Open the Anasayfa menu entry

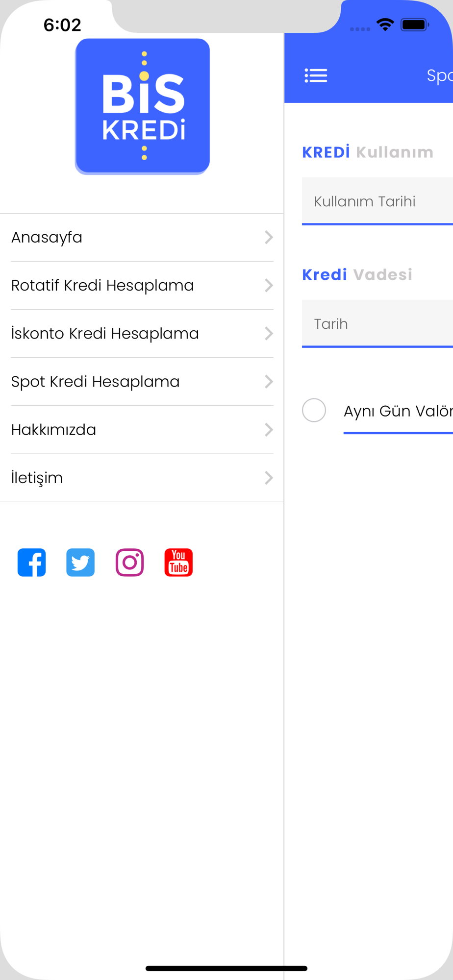tap(142, 237)
